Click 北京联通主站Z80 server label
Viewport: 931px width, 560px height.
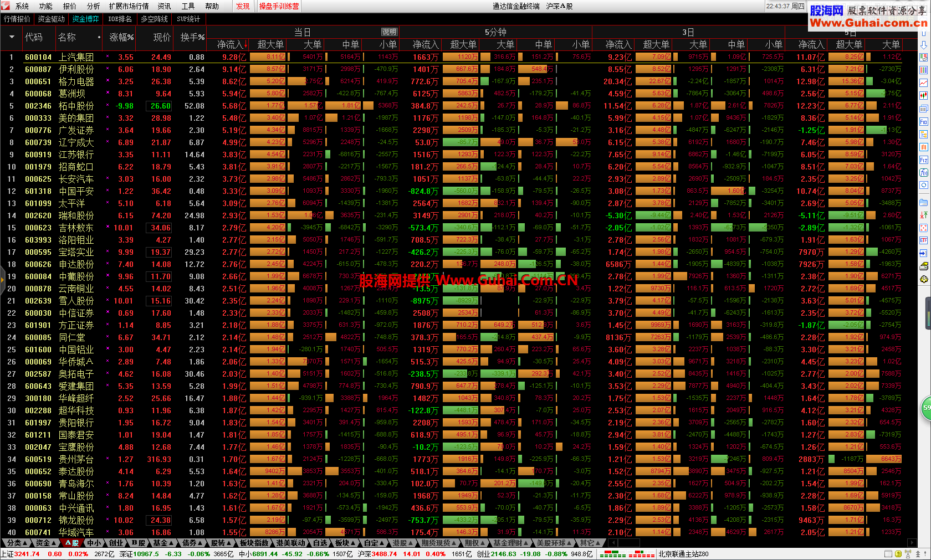(x=683, y=554)
